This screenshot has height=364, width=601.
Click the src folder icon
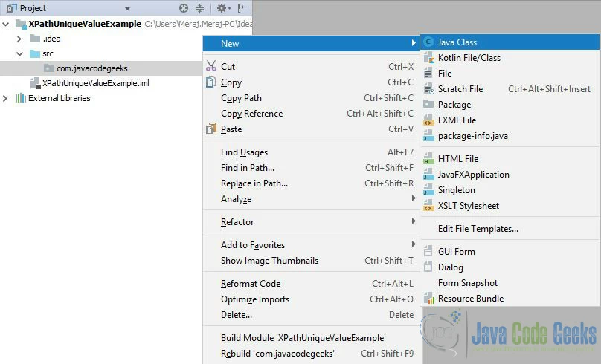click(35, 53)
